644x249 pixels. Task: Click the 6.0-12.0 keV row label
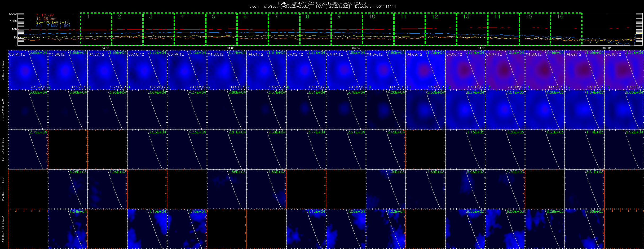(3, 110)
